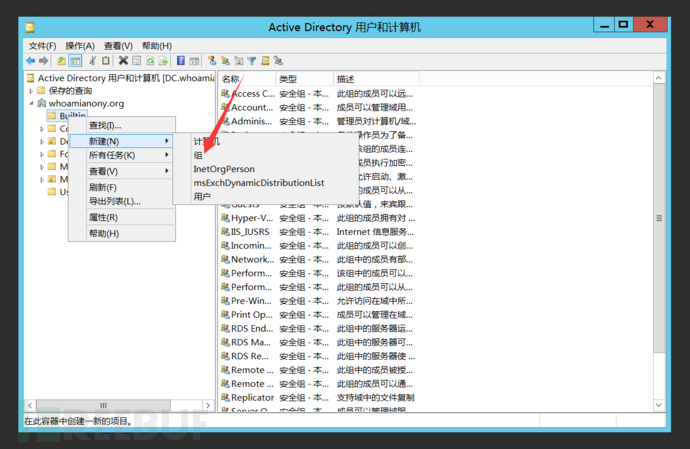The image size is (690, 449).
Task: Click the Find objects toolbar icon
Action: [x=265, y=61]
